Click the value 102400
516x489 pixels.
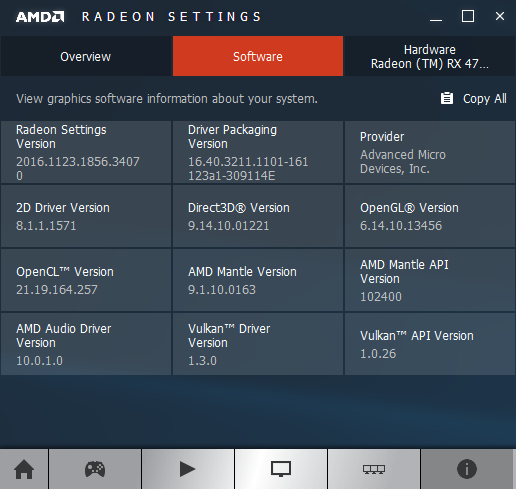click(381, 297)
